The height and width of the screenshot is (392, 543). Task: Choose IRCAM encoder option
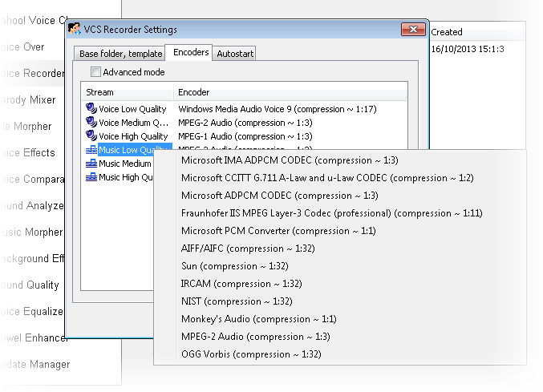[x=241, y=284]
